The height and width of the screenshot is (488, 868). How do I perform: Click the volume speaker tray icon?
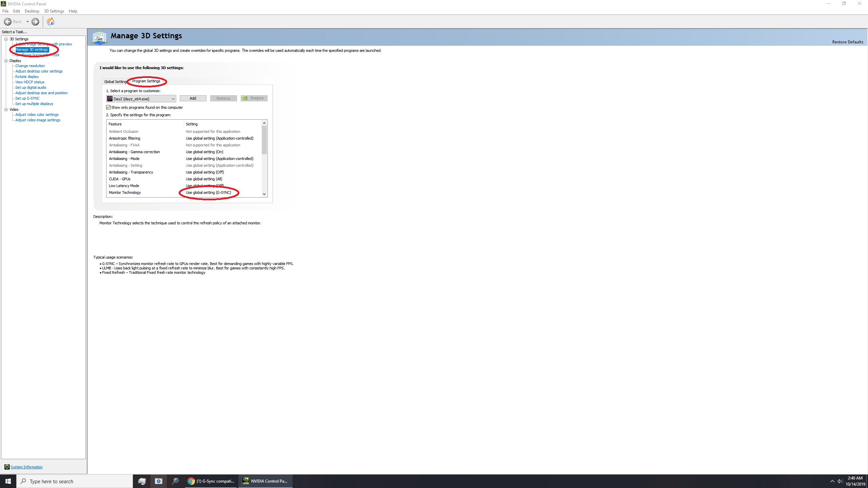click(x=840, y=481)
